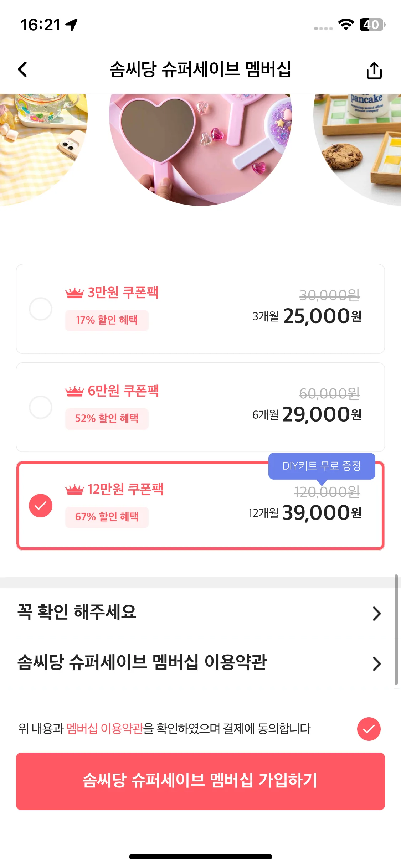Expand the 꼭 확인 해주세요 section chevron

pos(377,614)
